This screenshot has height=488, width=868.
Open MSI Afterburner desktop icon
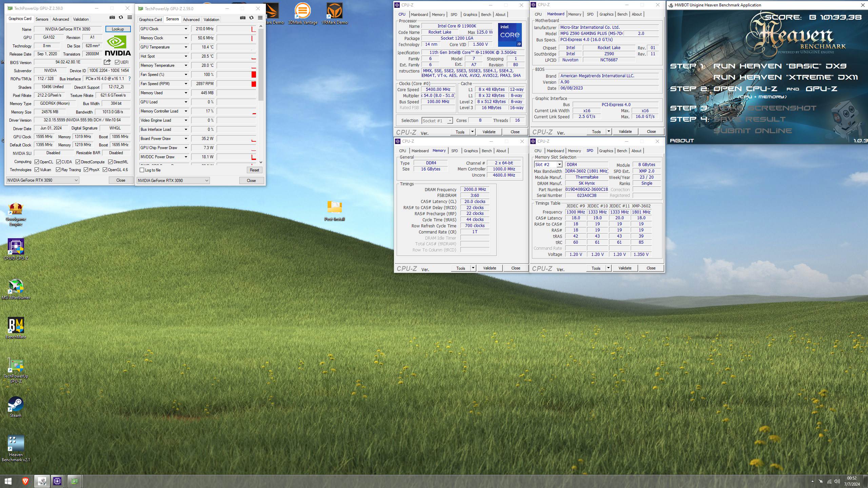click(16, 289)
